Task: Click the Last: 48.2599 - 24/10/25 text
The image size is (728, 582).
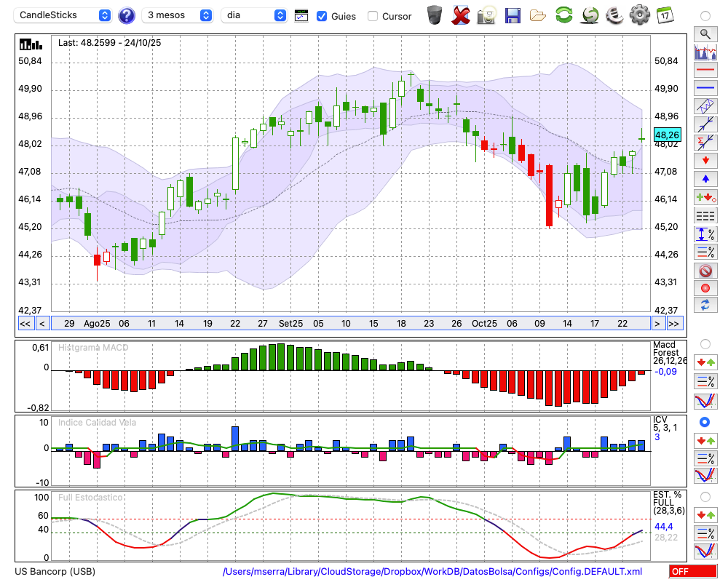Action: click(110, 43)
